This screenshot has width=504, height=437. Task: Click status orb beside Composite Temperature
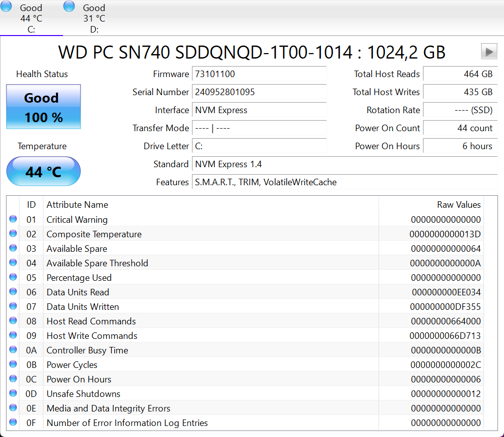(x=13, y=234)
